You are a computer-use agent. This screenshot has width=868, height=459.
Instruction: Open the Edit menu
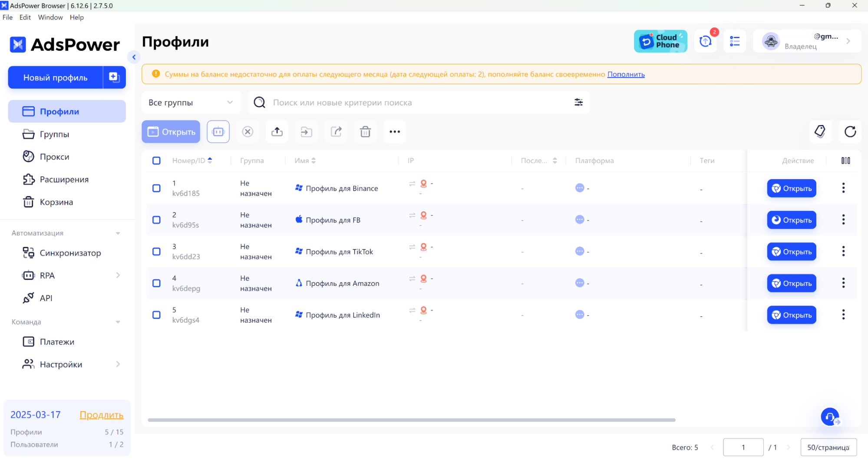(25, 17)
